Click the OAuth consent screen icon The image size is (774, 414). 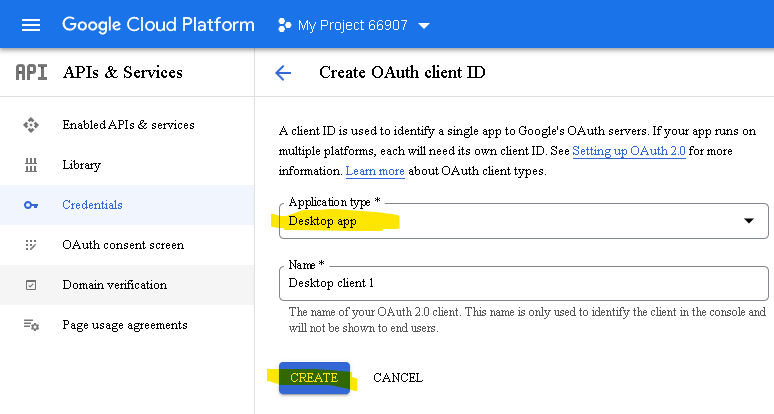(31, 245)
